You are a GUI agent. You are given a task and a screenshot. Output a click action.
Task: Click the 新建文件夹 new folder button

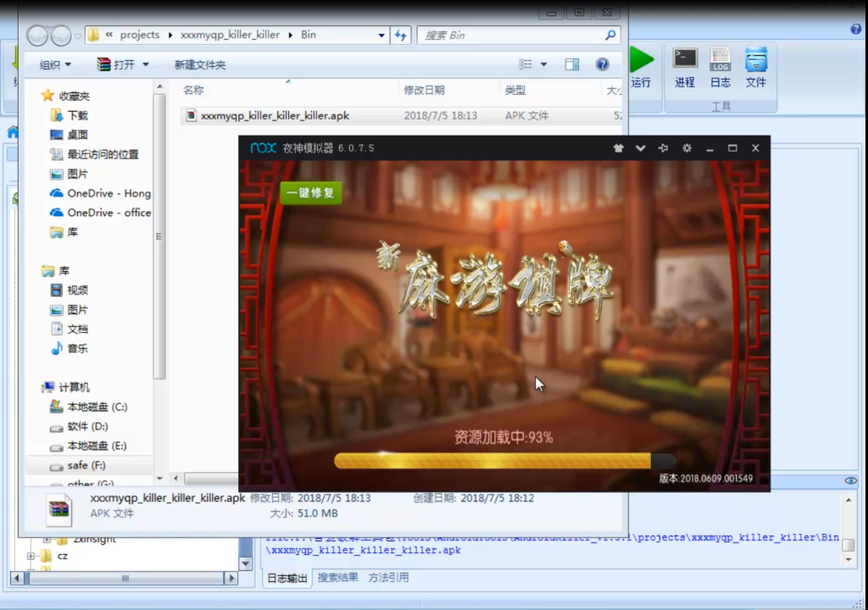tap(200, 64)
